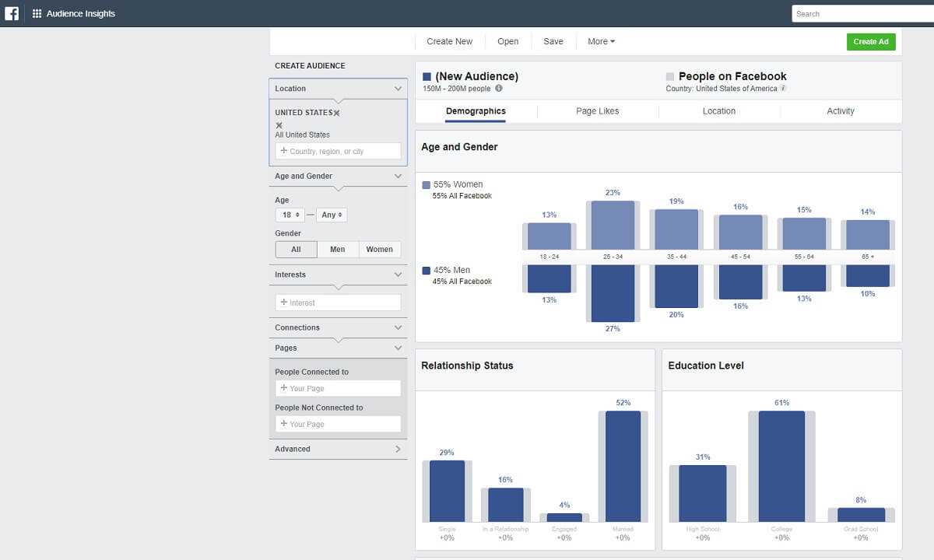934x560 pixels.
Task: Switch to Location tab
Action: pos(719,111)
